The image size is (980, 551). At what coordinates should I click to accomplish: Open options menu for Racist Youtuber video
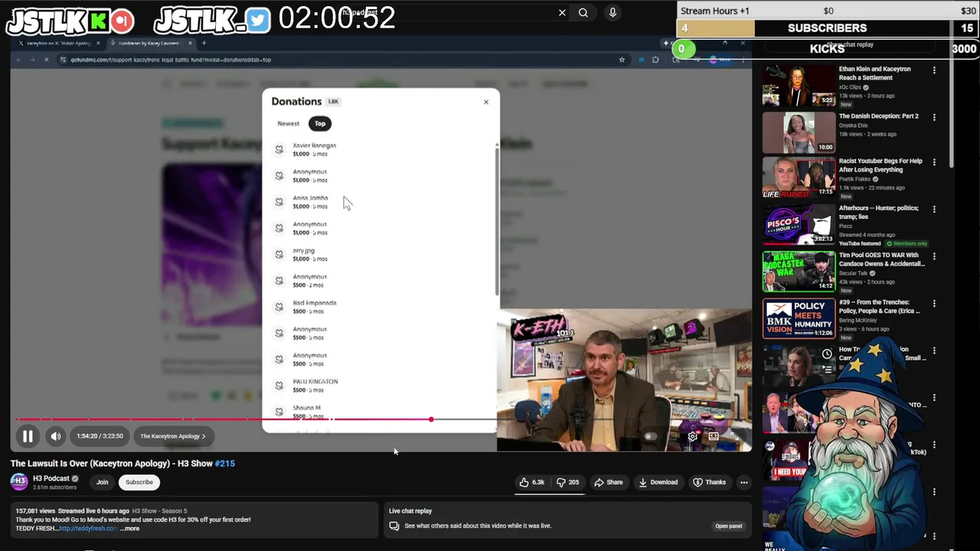[934, 162]
